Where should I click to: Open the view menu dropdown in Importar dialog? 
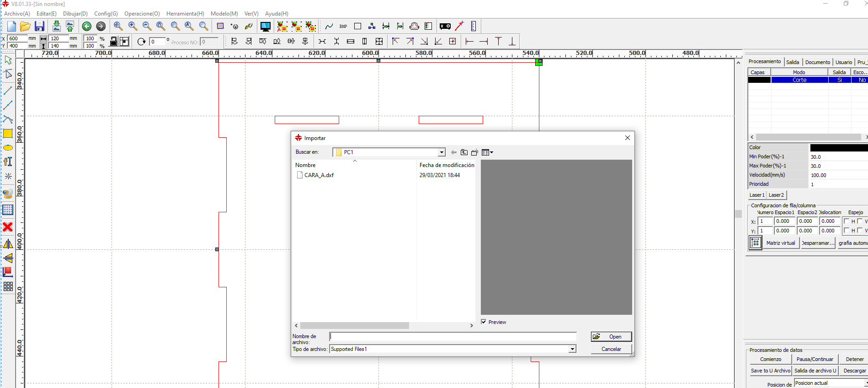487,152
